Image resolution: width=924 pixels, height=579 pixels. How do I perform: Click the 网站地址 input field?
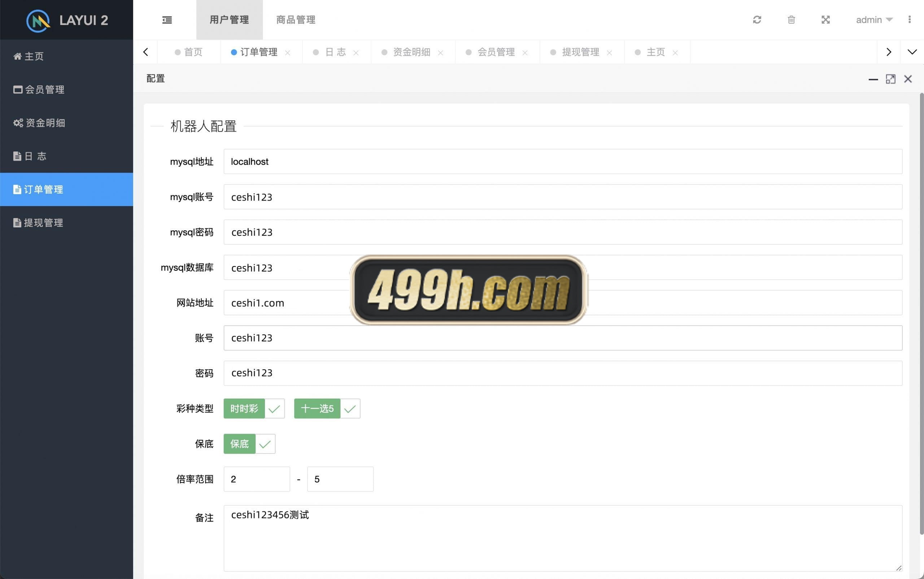(x=563, y=302)
